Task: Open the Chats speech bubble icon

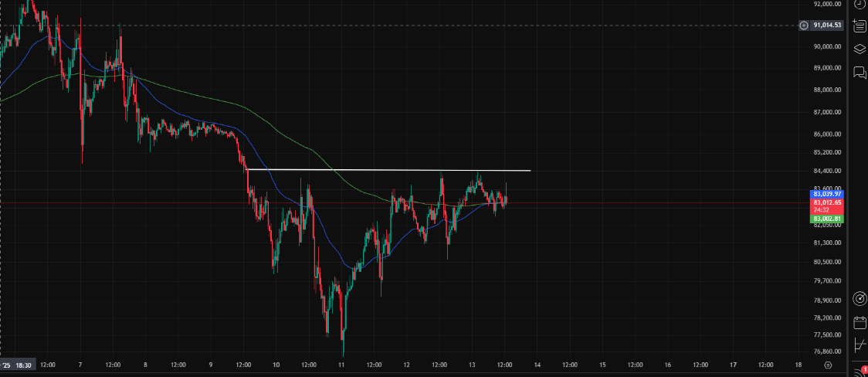Action: coord(860,72)
